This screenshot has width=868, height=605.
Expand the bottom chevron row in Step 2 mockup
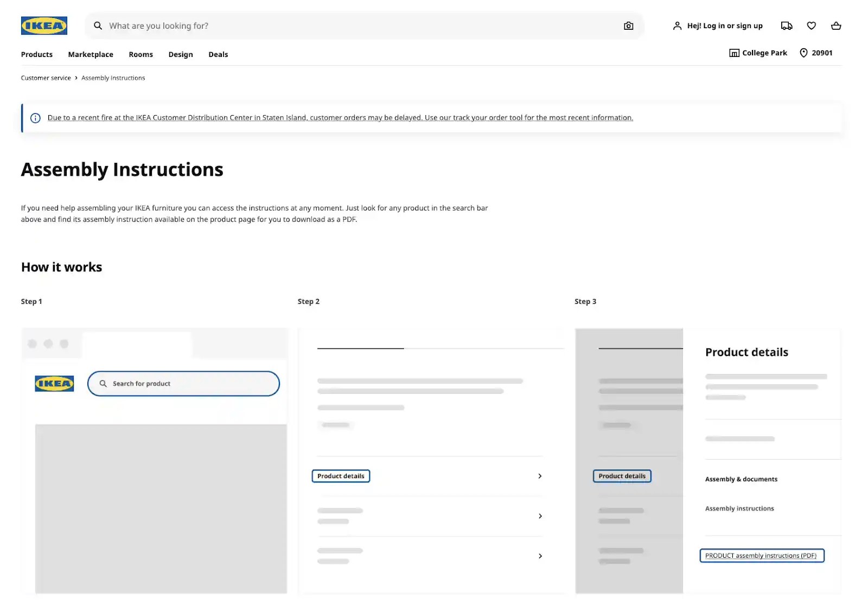tap(540, 556)
